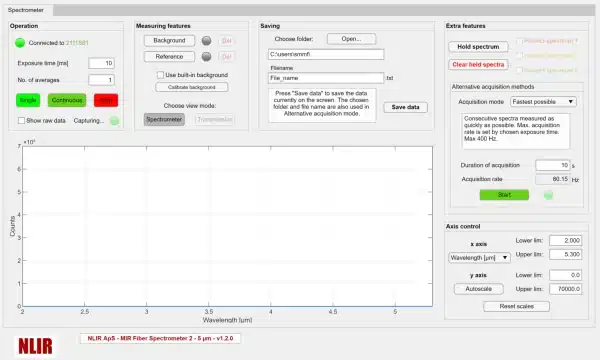Click the Exposure time input field
This screenshot has height=360, width=600.
(101, 63)
